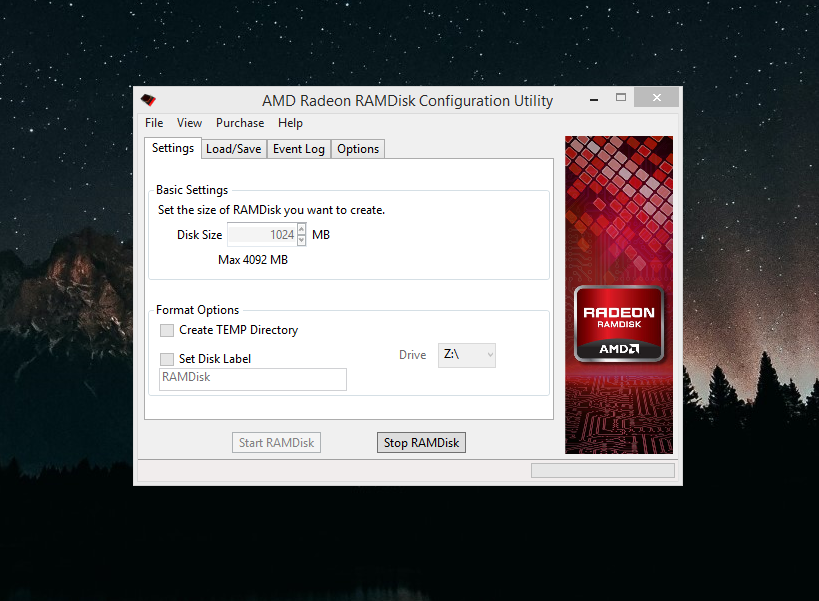Enable Create TEMP Directory checkbox

(x=167, y=331)
